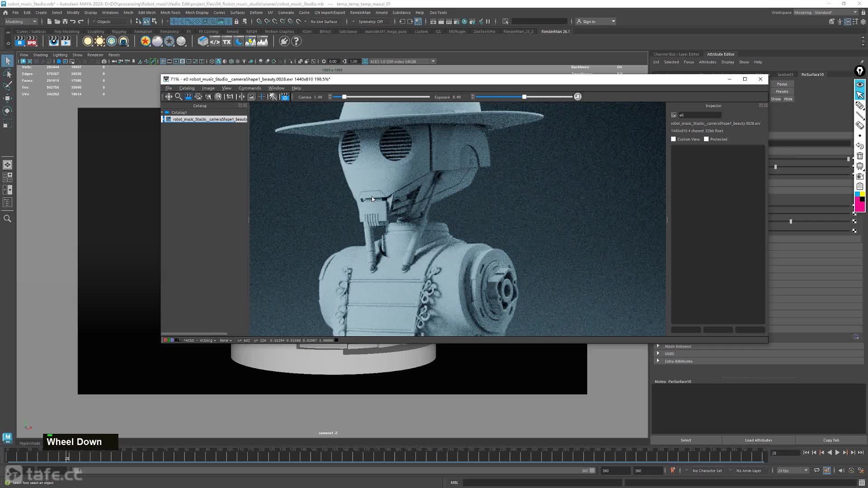
Task: Open the Modeling menu set dropdown
Action: pos(21,21)
